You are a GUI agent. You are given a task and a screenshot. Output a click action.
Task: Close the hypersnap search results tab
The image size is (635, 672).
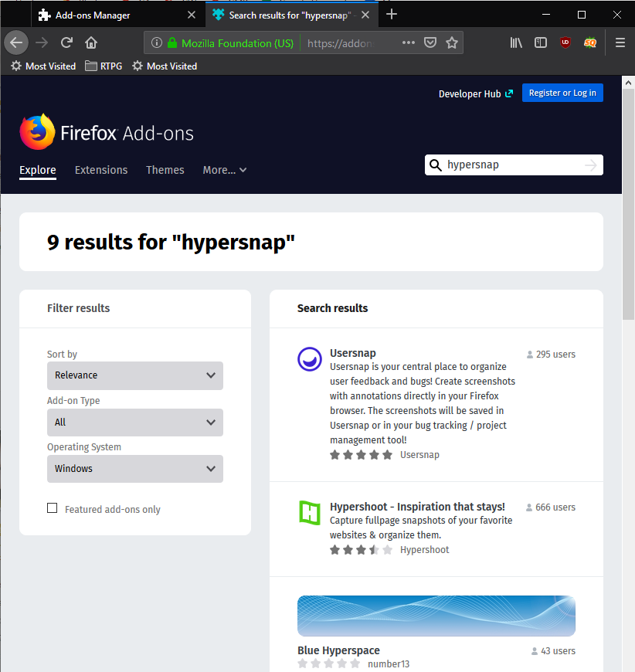[x=365, y=15]
